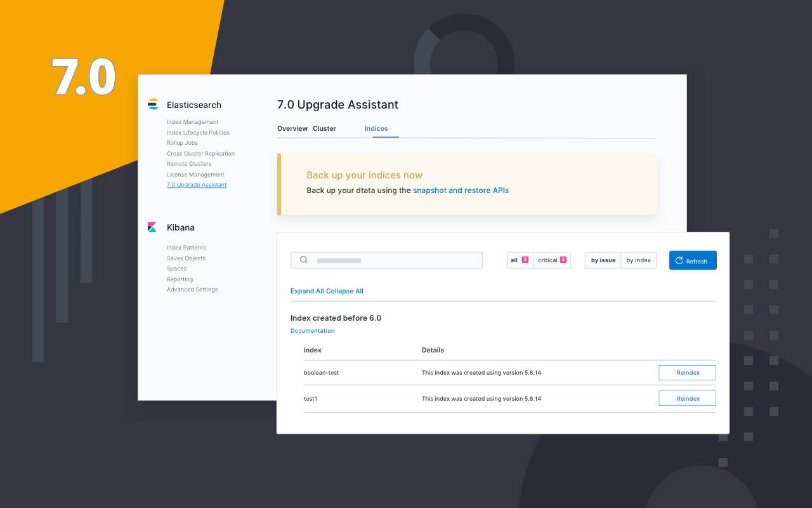Switch to the Cluster tab
This screenshot has height=508, width=812.
click(324, 128)
